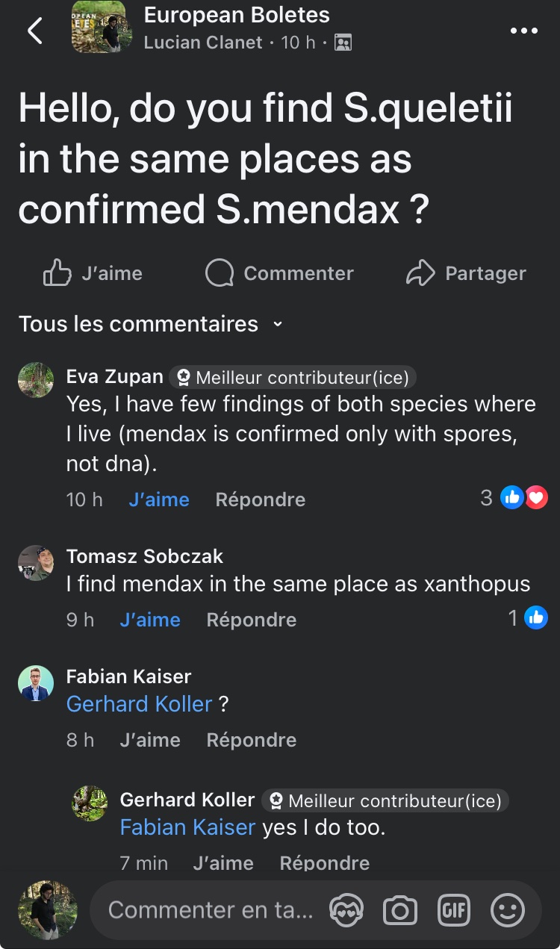Open the GIF picker icon
Viewport: 560px width, 949px height.
(x=453, y=910)
